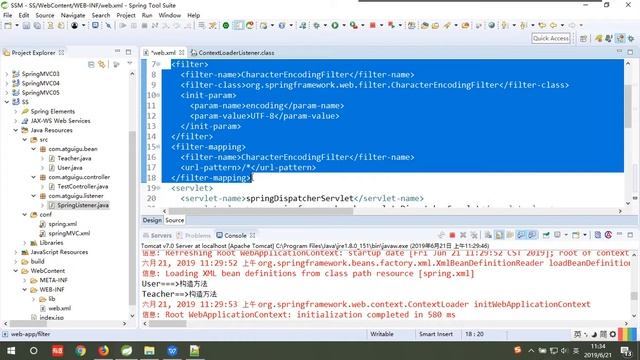Image resolution: width=640 pixels, height=360 pixels.
Task: Fold the filter element at line 7
Action: pos(158,64)
